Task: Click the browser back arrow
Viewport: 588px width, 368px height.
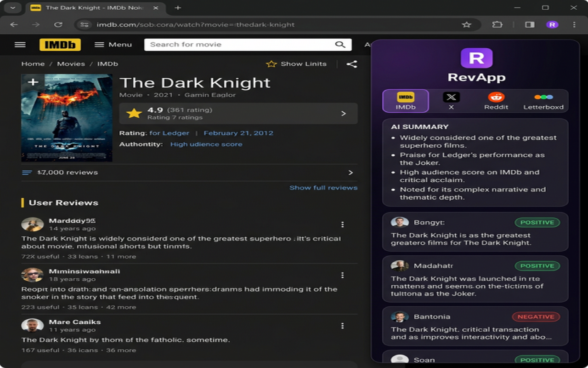Action: tap(14, 24)
